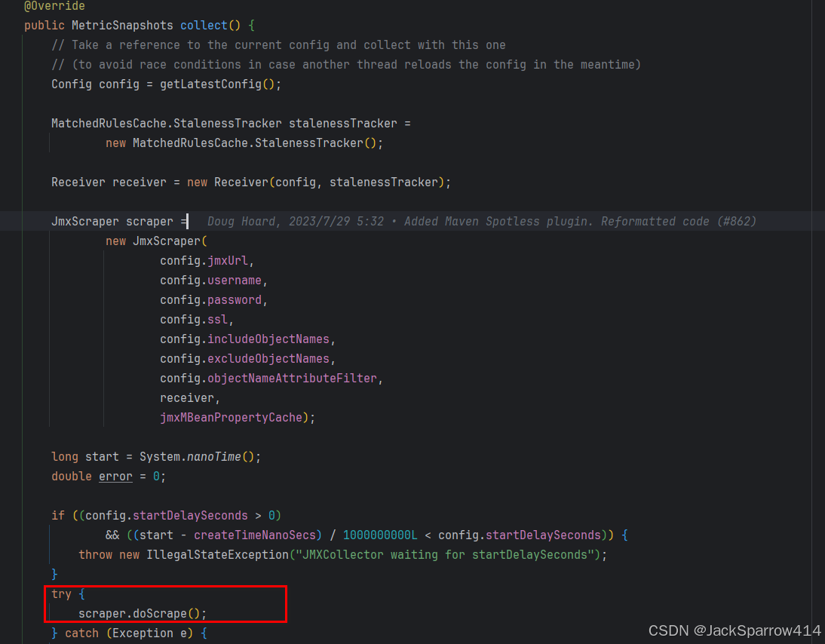Click the createTimeNanoSecs field

tap(255, 535)
